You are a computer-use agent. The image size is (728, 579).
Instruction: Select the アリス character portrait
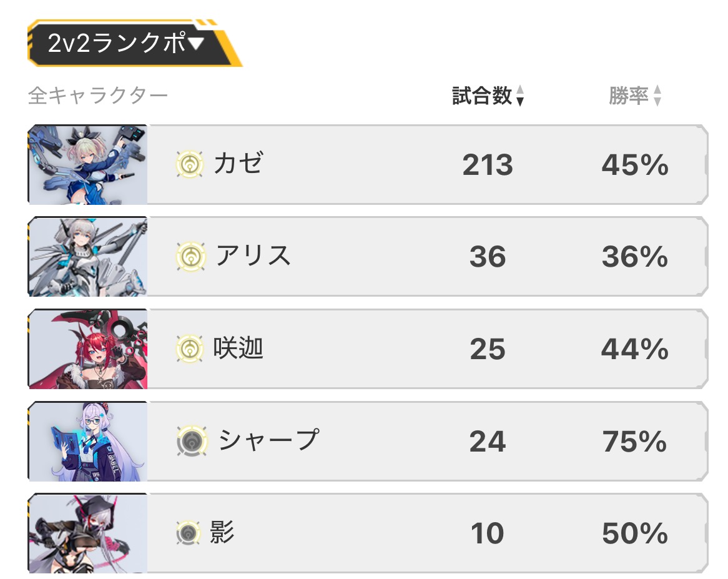[x=88, y=256]
